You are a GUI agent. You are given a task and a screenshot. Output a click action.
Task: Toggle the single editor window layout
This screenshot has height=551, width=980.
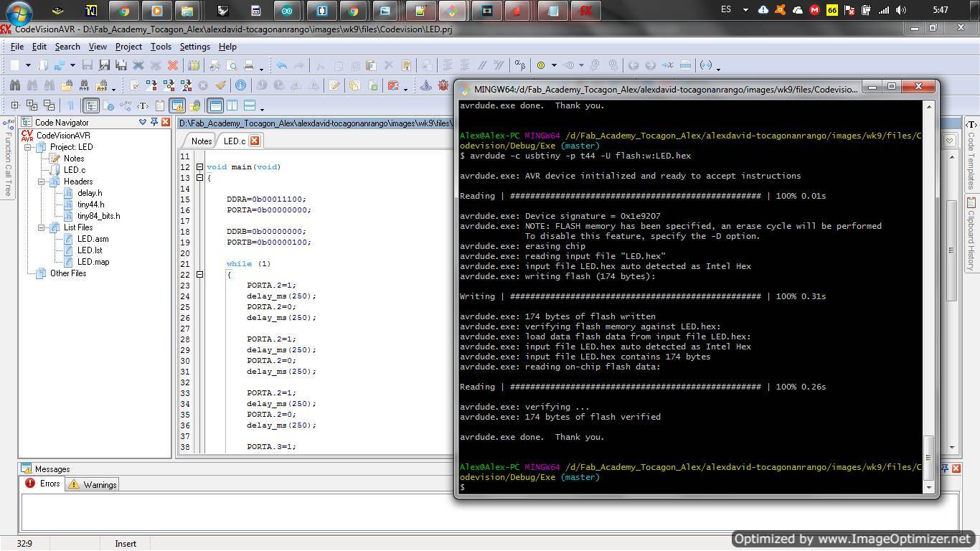click(x=215, y=105)
